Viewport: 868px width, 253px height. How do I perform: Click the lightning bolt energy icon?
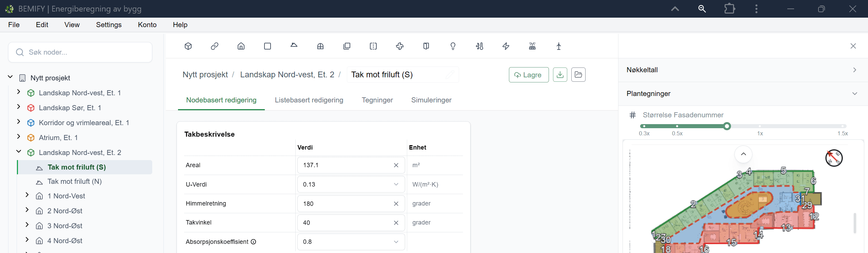[x=506, y=46]
